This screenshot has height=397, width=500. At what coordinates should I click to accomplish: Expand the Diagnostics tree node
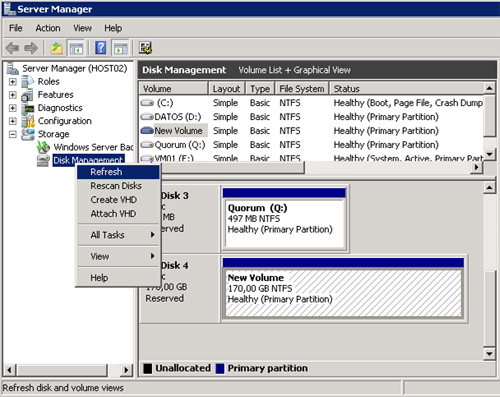(x=12, y=108)
